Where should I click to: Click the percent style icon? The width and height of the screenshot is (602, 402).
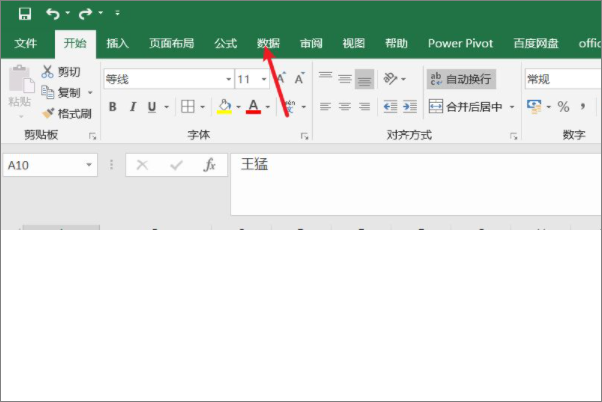tap(563, 107)
